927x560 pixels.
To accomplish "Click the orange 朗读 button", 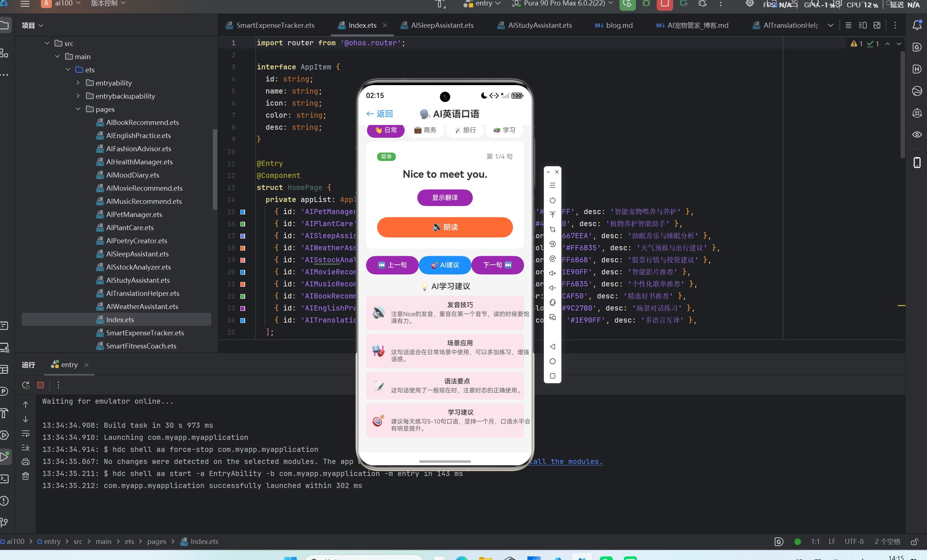I will click(x=445, y=227).
